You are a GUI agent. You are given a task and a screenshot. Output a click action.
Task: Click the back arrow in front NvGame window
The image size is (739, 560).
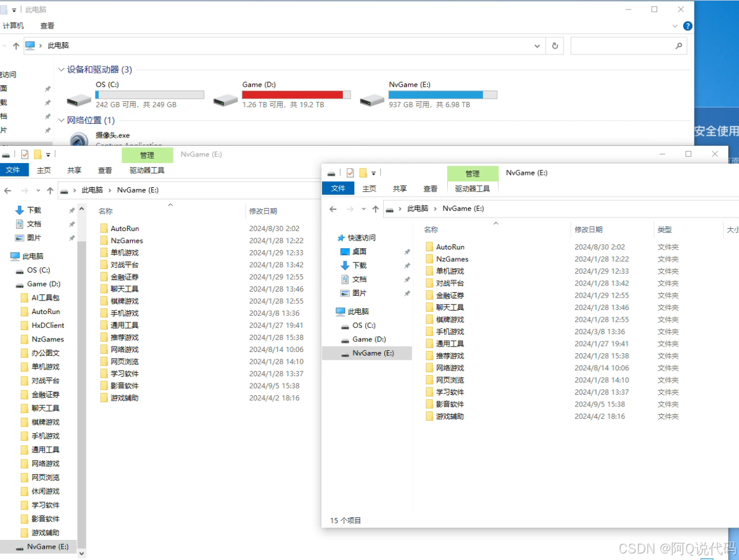pyautogui.click(x=333, y=209)
